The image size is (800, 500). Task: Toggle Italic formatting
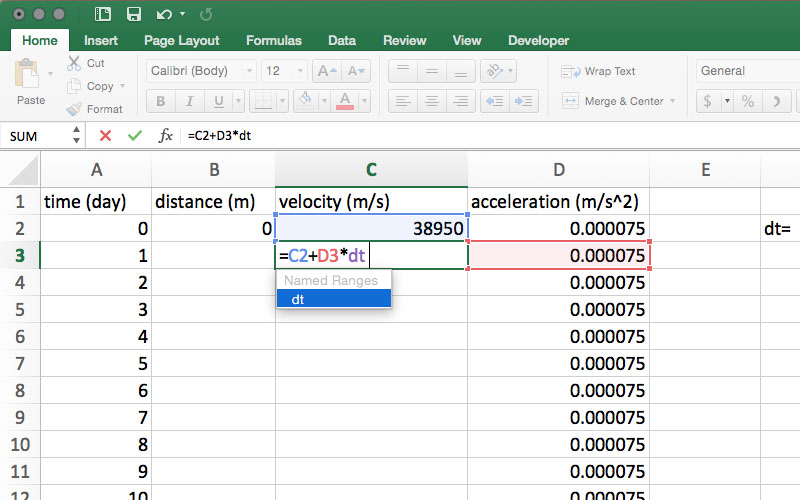[191, 102]
